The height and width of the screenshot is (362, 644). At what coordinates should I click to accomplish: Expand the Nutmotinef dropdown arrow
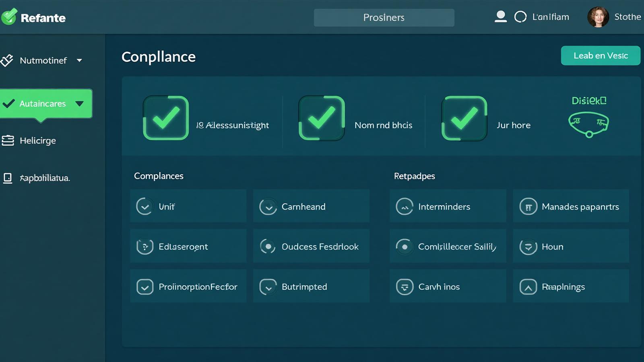[79, 60]
